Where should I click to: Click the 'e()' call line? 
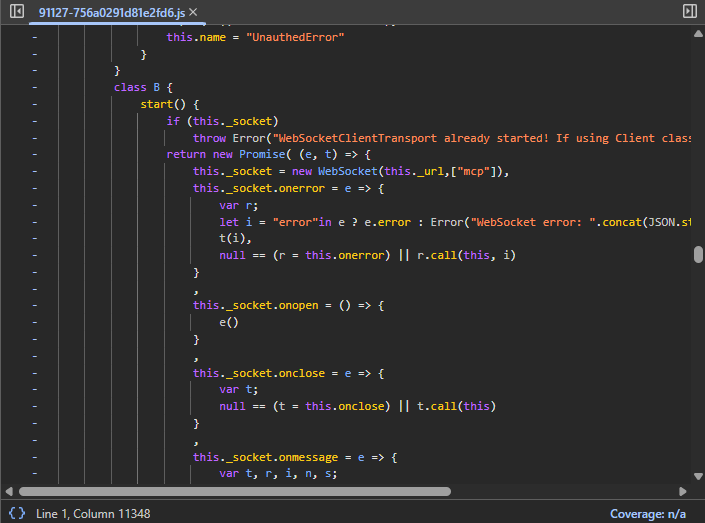tap(228, 322)
